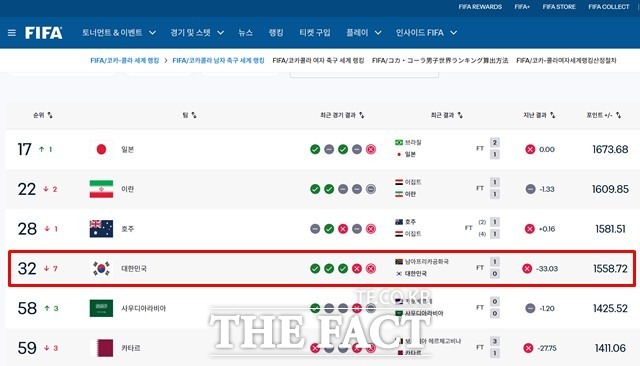The width and height of the screenshot is (640, 366).
Task: Sort by 지난 결과 column
Action: point(539,115)
